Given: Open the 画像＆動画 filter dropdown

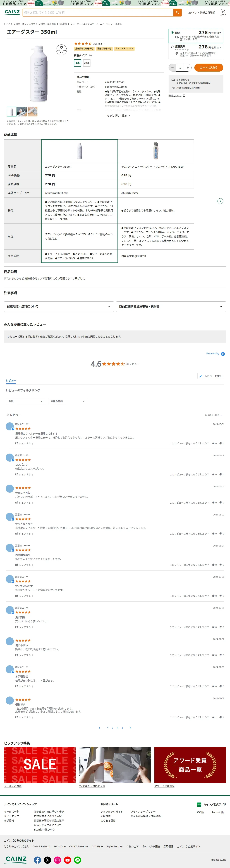Looking at the screenshot, I should point(67,401).
